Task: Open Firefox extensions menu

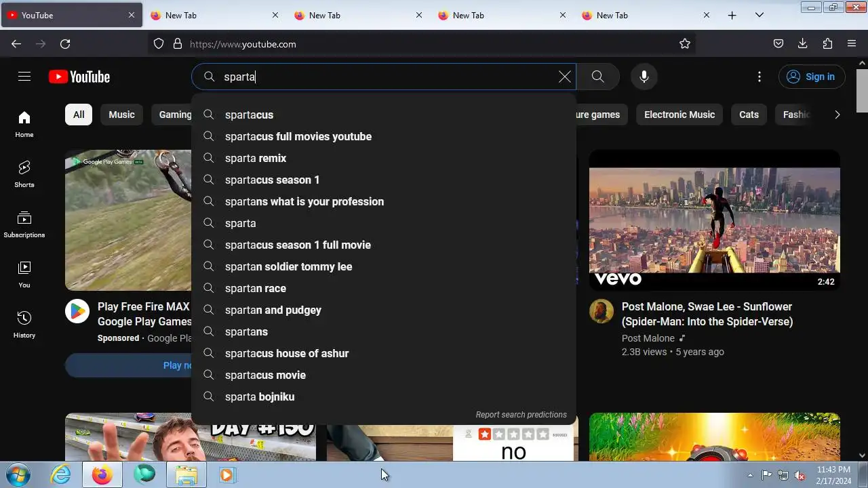Action: tap(827, 44)
